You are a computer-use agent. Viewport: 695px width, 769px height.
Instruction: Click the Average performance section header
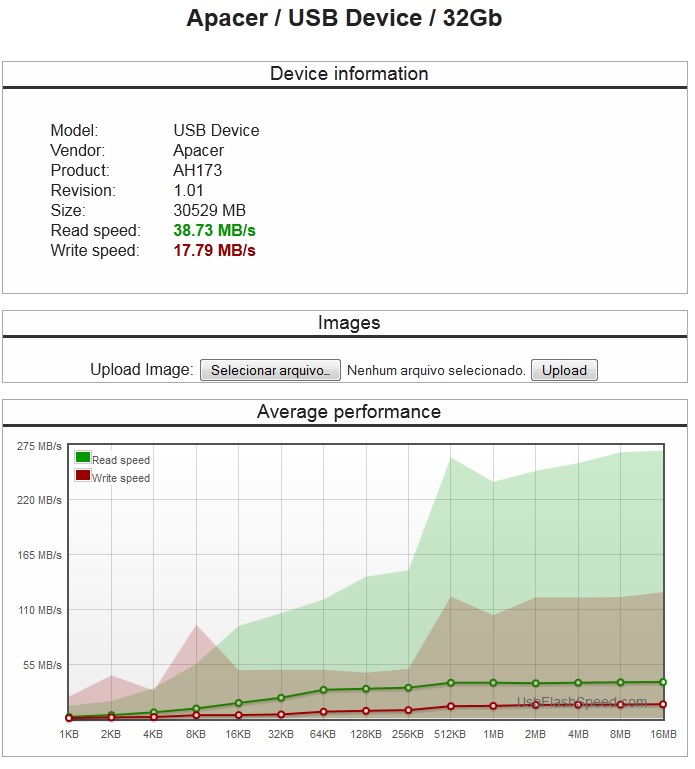[x=348, y=411]
